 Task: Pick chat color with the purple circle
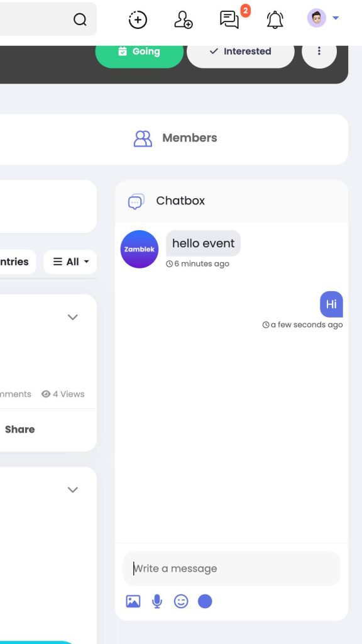point(206,601)
